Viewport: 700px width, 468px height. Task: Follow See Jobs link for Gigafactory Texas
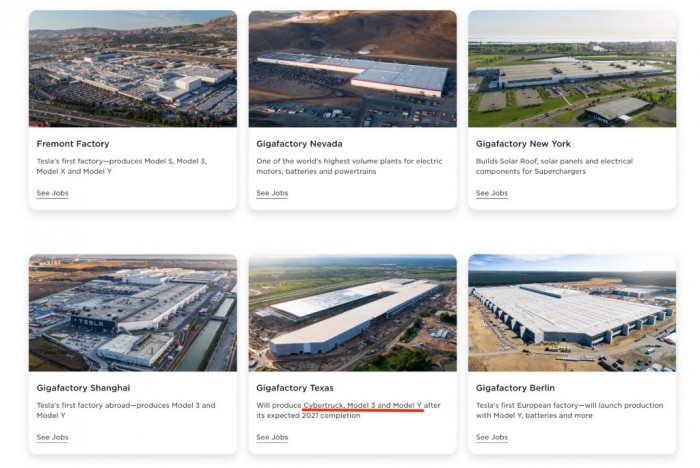click(x=272, y=437)
